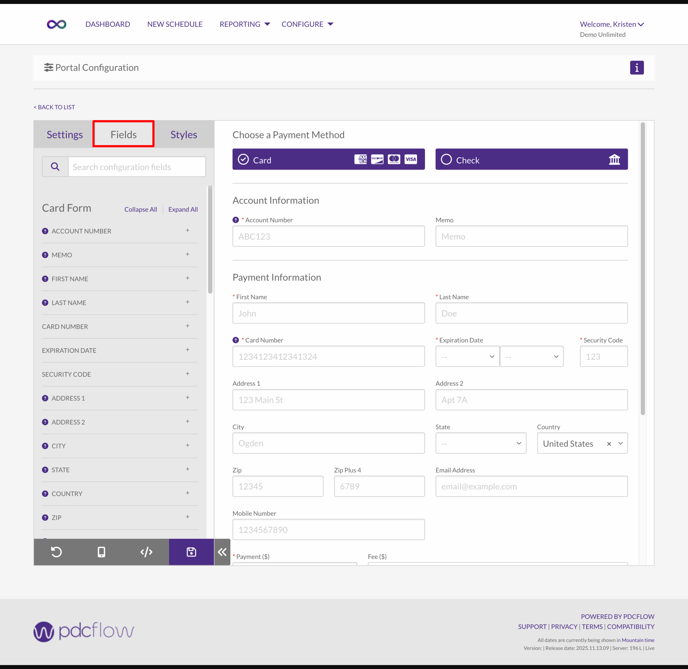Open the State dropdown in form
The width and height of the screenshot is (688, 669).
[480, 443]
